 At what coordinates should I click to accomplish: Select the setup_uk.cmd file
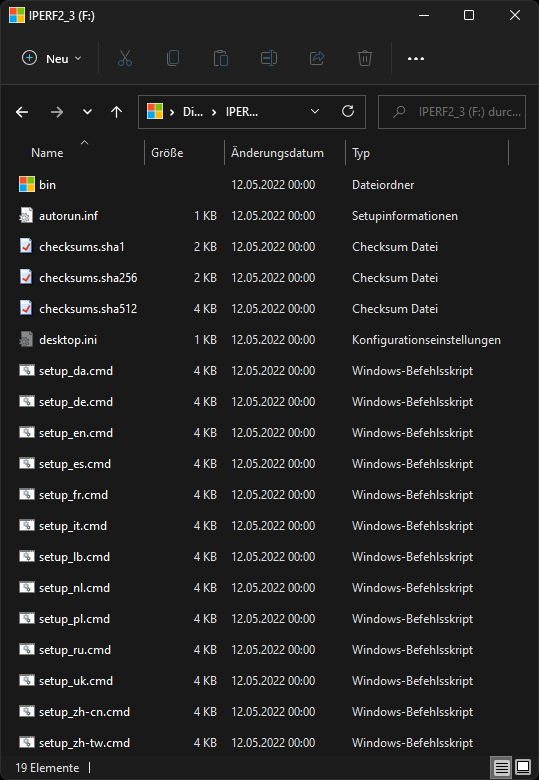pos(76,681)
